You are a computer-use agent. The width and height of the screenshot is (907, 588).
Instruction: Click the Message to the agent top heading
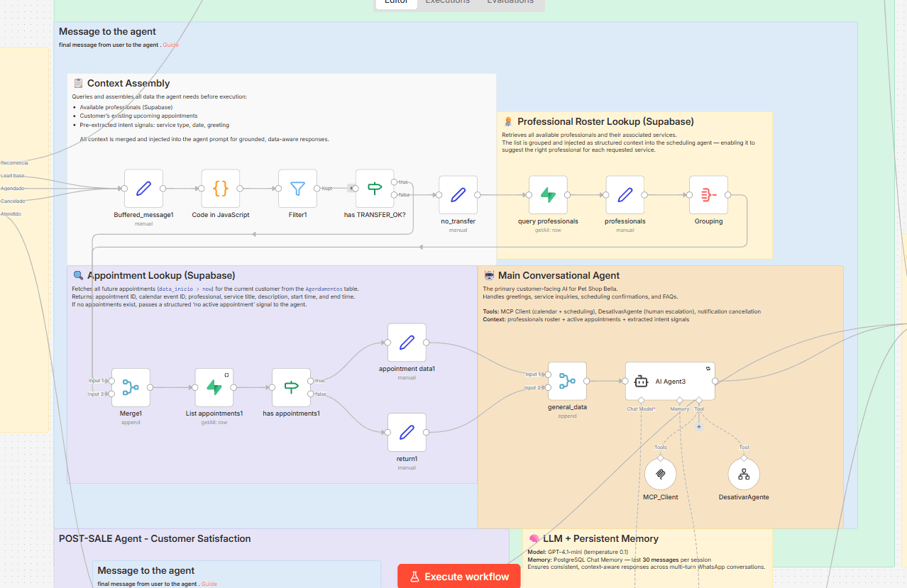107,31
